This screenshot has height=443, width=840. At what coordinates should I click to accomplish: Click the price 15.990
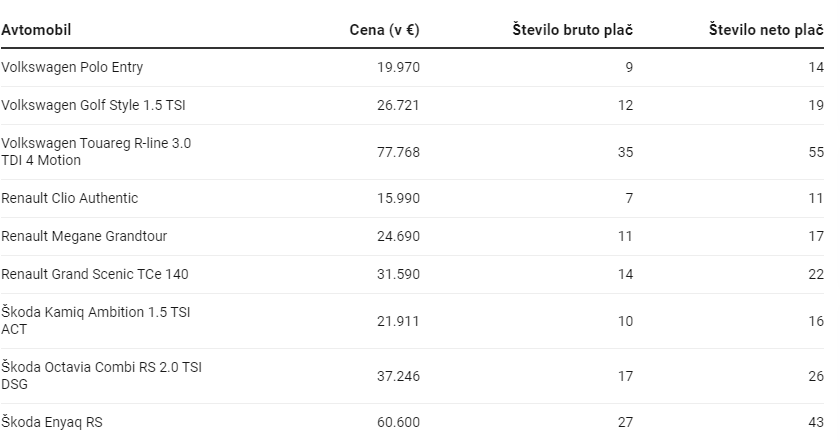[x=398, y=198]
